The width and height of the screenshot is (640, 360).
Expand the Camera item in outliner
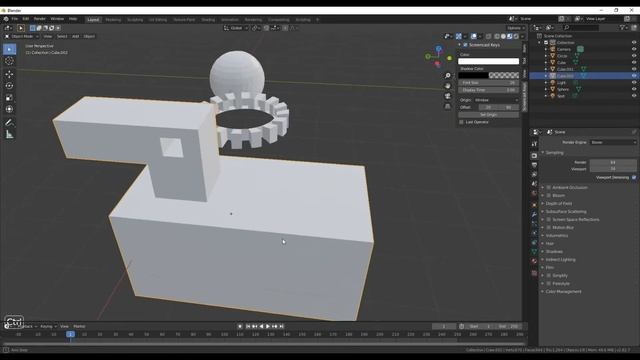tap(546, 49)
